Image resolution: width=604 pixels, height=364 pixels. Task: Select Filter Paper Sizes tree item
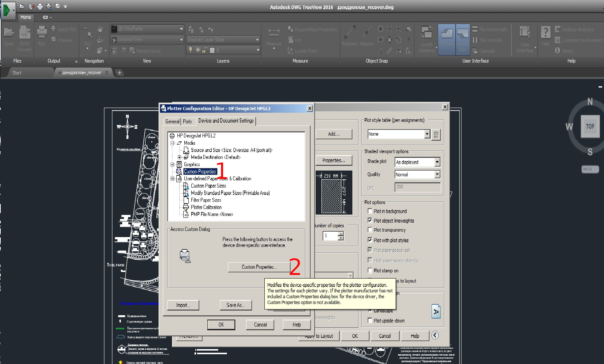point(206,200)
